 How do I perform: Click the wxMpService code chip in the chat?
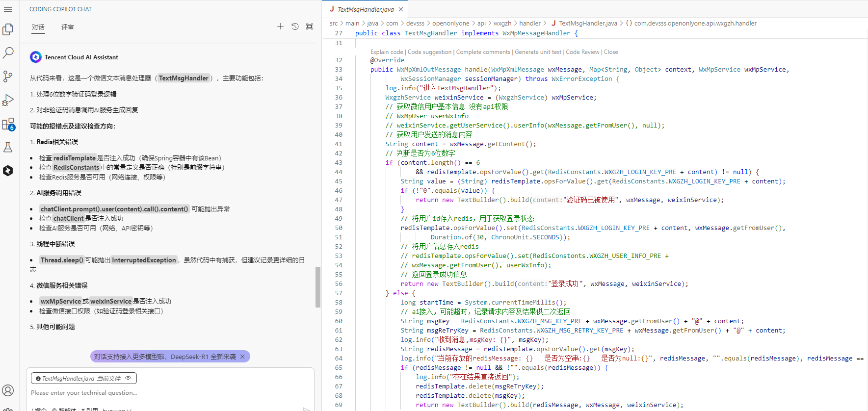tap(61, 301)
